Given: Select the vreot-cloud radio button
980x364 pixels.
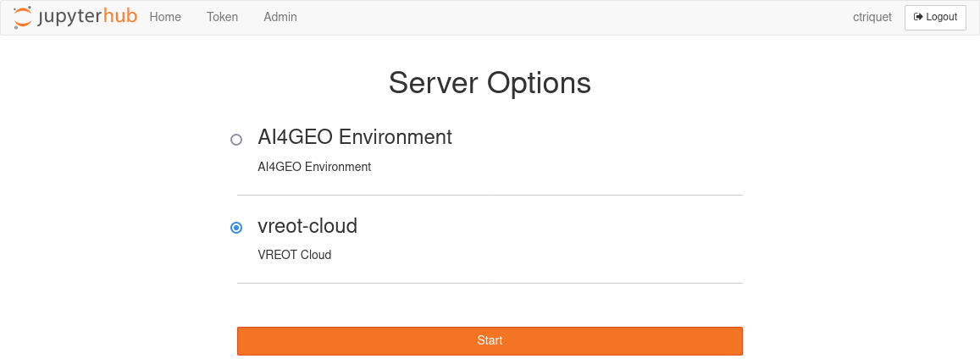Looking at the screenshot, I should click(x=236, y=228).
